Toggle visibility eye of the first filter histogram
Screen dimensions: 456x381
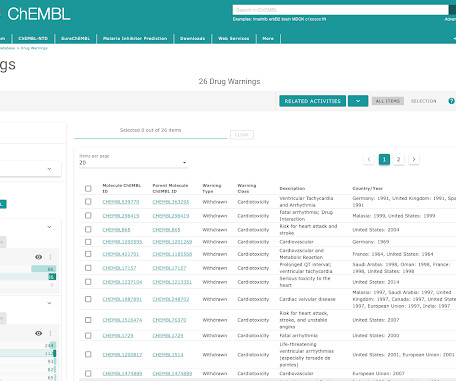[x=39, y=257]
